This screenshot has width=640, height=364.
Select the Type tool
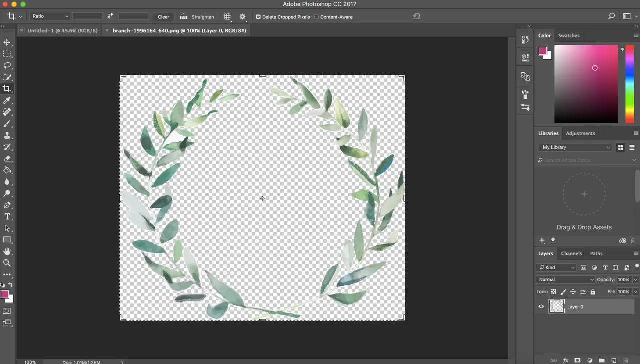(x=7, y=217)
